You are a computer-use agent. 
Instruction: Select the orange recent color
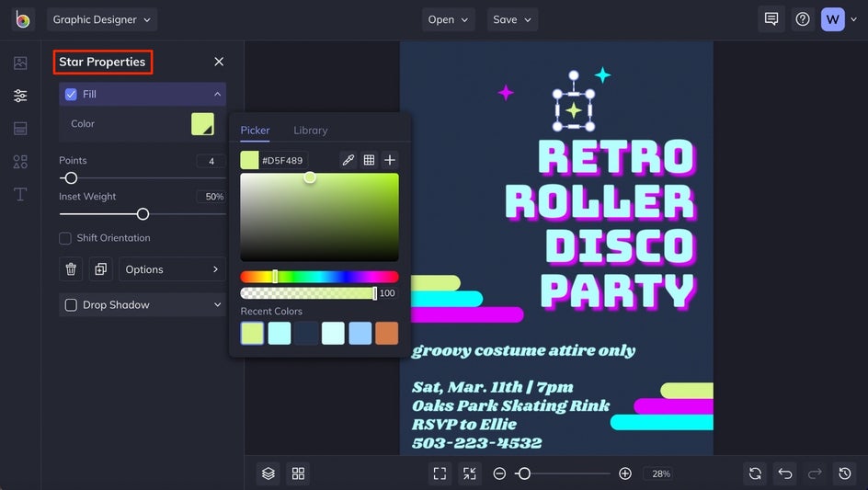point(386,334)
